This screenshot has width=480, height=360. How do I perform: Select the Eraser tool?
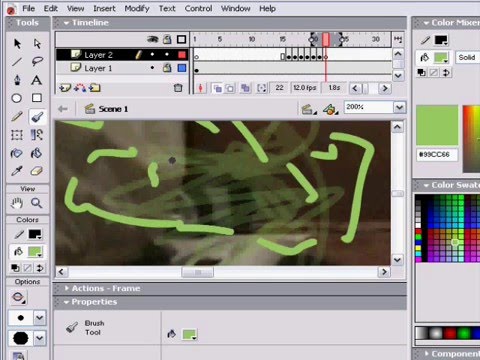[x=37, y=171]
